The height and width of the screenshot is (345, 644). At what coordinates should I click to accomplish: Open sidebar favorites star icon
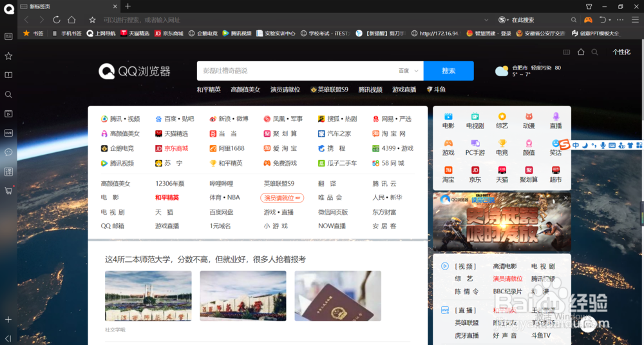[x=8, y=56]
